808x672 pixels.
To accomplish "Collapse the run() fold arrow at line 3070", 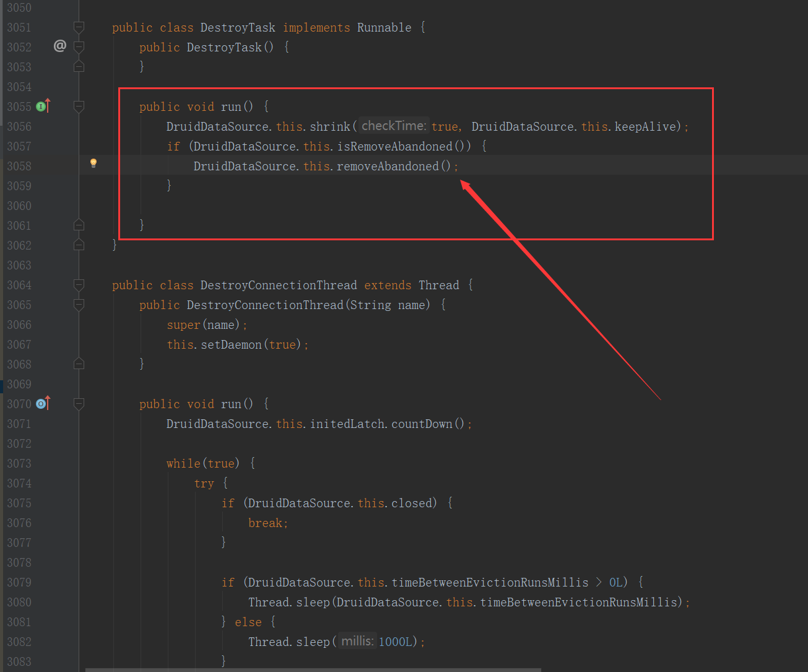I will 78,403.
